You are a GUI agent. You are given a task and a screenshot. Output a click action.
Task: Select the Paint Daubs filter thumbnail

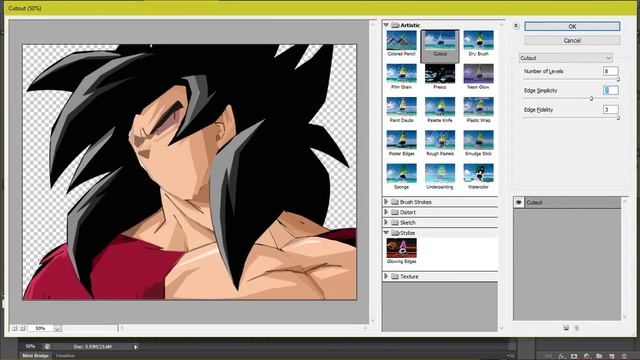click(x=401, y=107)
